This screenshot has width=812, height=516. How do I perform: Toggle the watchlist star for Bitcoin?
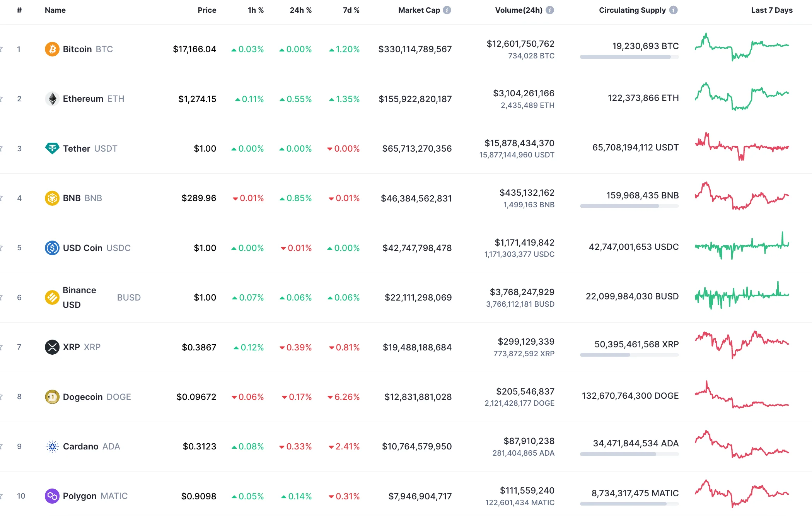[2, 49]
